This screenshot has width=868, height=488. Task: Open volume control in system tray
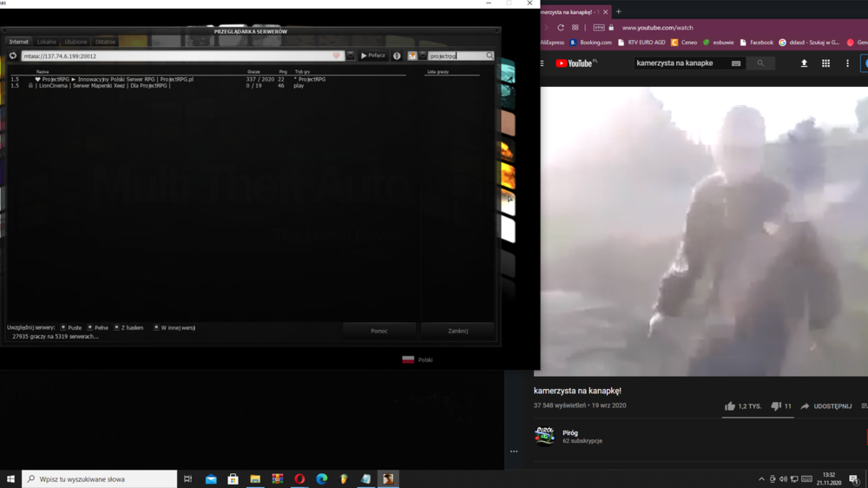[x=783, y=479]
